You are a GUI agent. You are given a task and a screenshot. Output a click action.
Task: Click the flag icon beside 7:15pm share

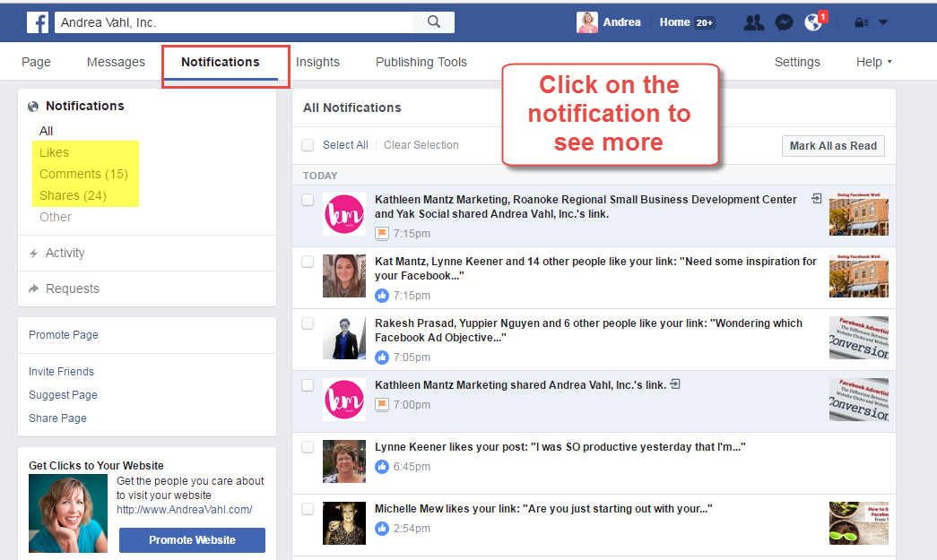pos(382,234)
